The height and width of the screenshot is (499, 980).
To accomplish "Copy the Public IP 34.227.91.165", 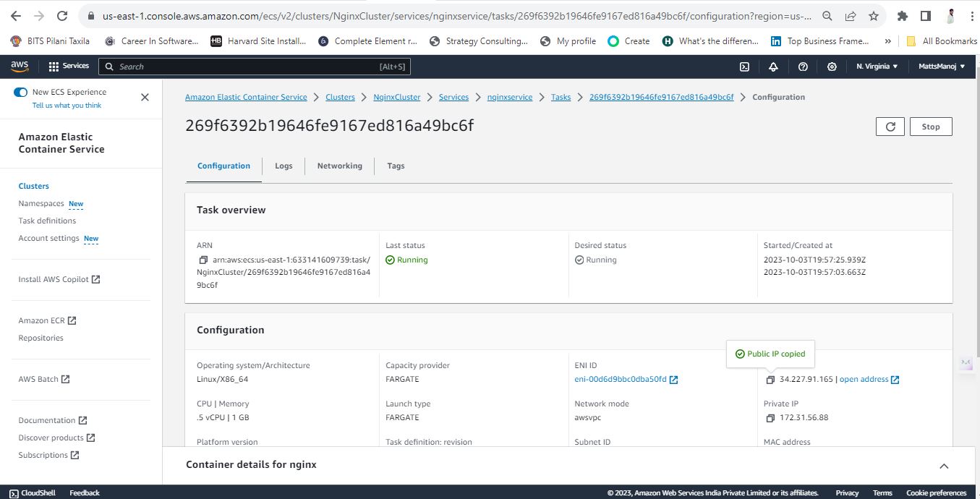I will point(770,380).
